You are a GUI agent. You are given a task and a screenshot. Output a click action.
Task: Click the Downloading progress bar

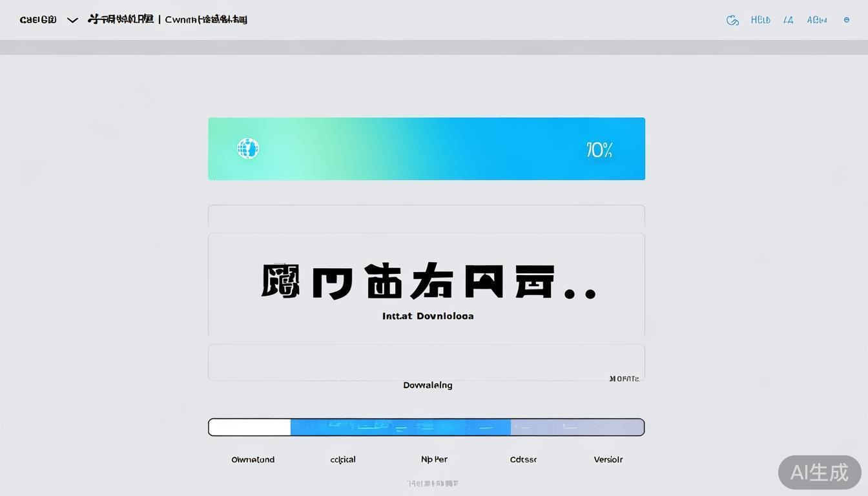426,426
